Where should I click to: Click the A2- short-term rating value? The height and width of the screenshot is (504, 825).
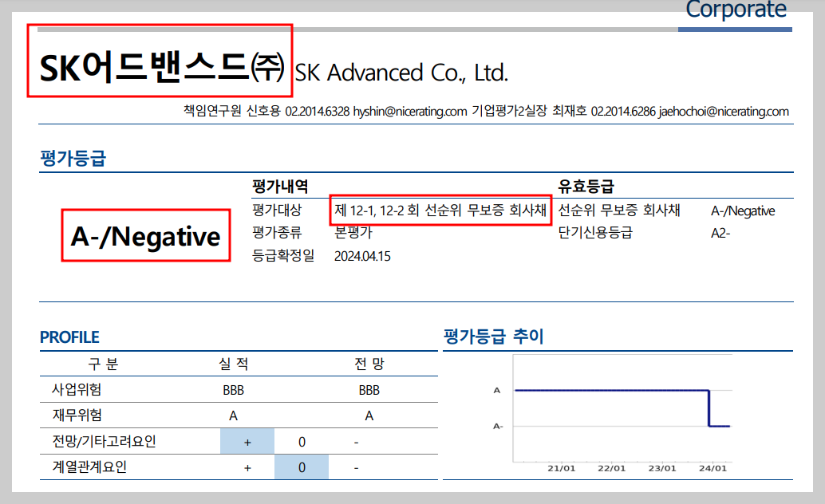point(720,233)
